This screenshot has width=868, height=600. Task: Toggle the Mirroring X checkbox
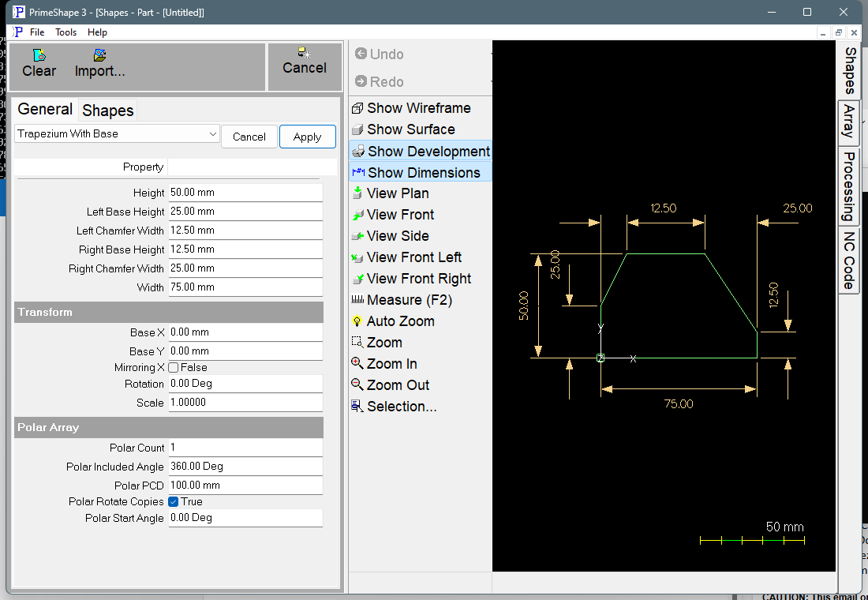[174, 367]
